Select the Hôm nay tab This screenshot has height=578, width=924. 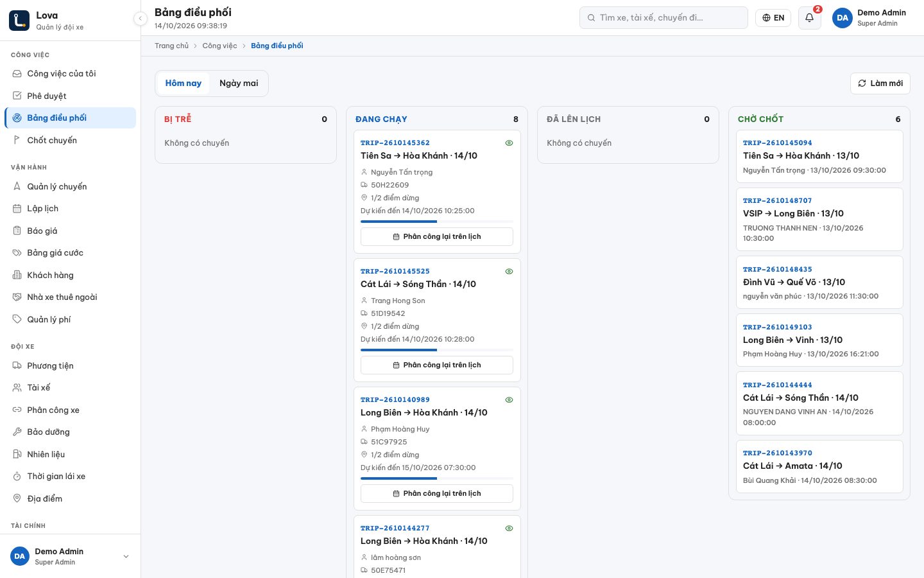click(184, 83)
